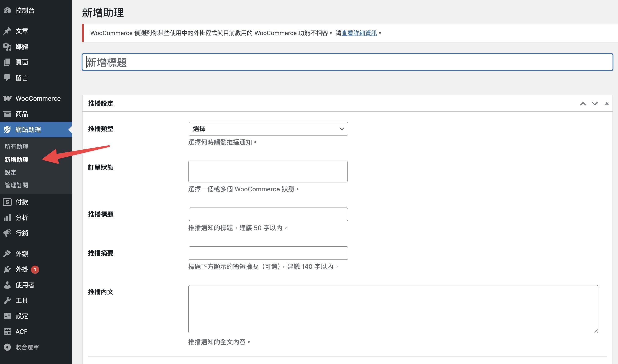
Task: Click the 工具 wrench icon
Action: click(x=7, y=300)
